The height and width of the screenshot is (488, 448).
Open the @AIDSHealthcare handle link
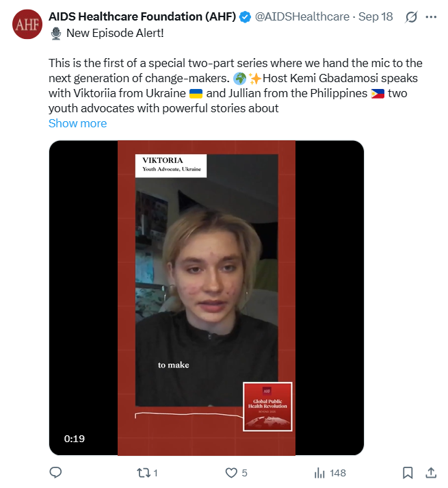pos(302,16)
